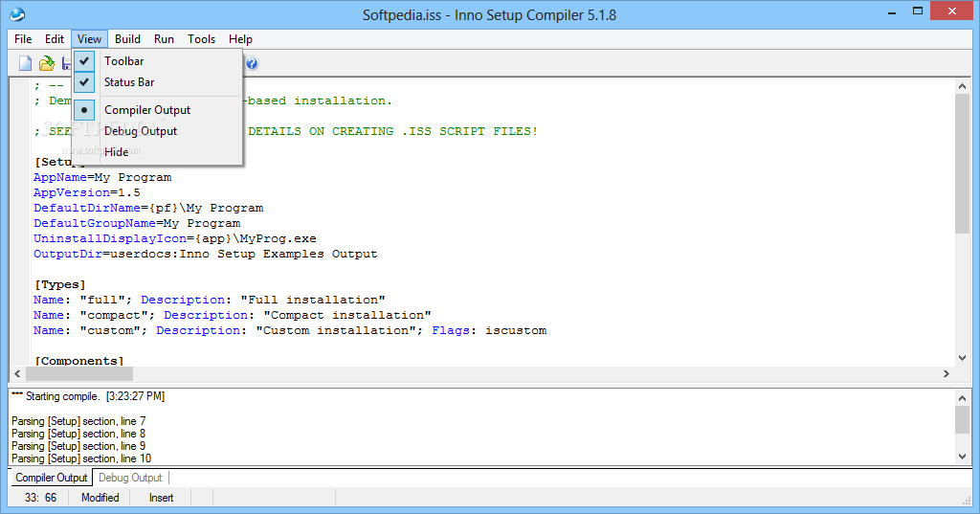Click the 'Starting compile. [3:23:27 PM]' output line

[x=88, y=396]
